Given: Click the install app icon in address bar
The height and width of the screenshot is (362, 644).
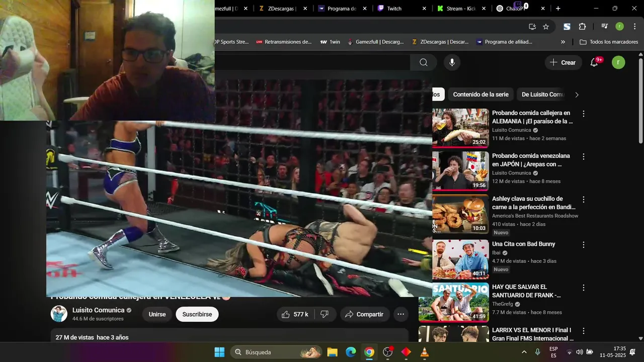Looking at the screenshot, I should pyautogui.click(x=532, y=27).
